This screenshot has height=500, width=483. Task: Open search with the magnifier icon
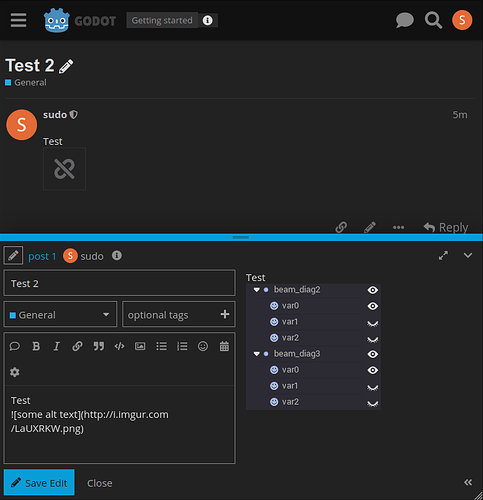[x=433, y=20]
